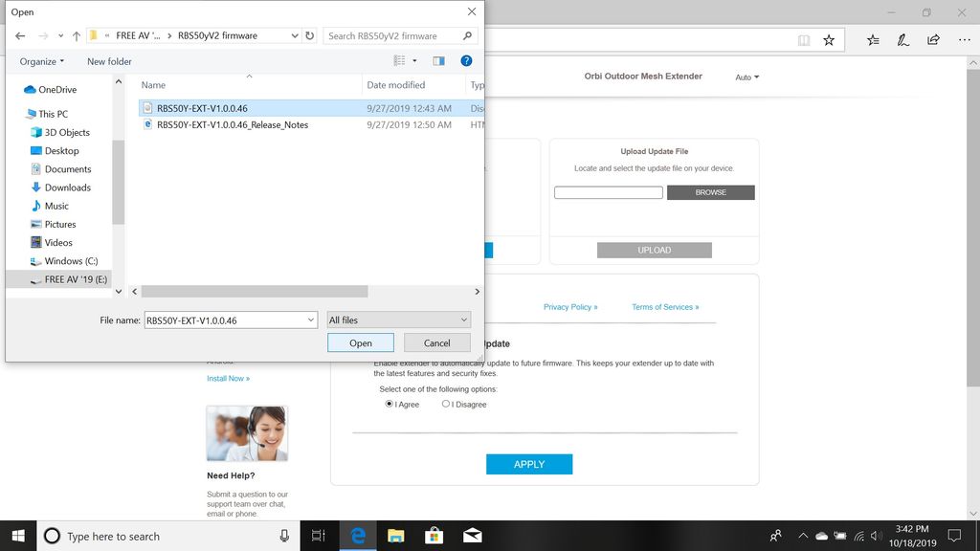Open the Auto language dropdown

click(746, 77)
